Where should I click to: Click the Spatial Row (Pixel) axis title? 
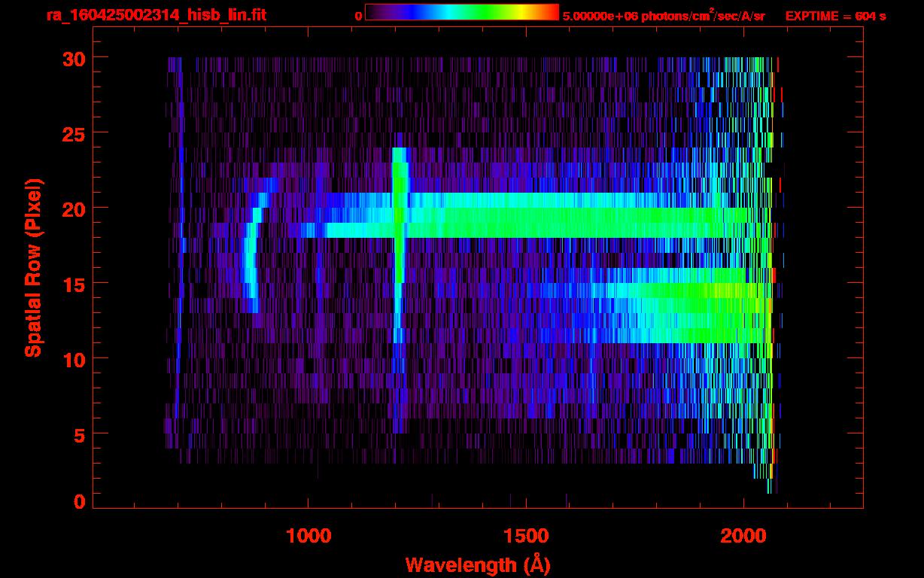coord(33,267)
